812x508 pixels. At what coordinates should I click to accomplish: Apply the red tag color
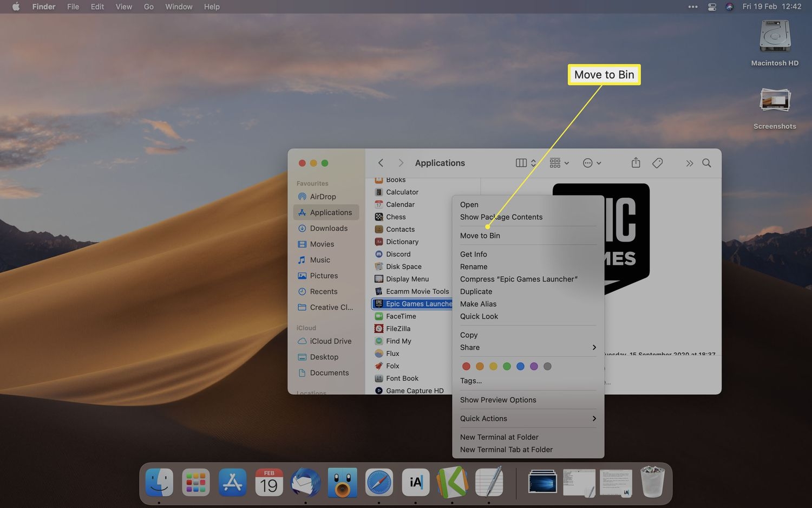tap(466, 367)
